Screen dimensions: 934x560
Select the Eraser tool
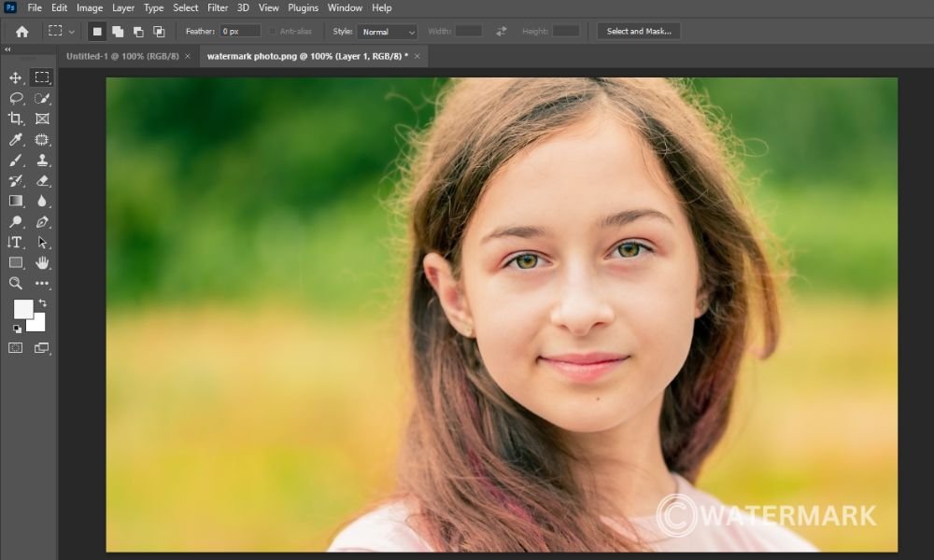(42, 181)
